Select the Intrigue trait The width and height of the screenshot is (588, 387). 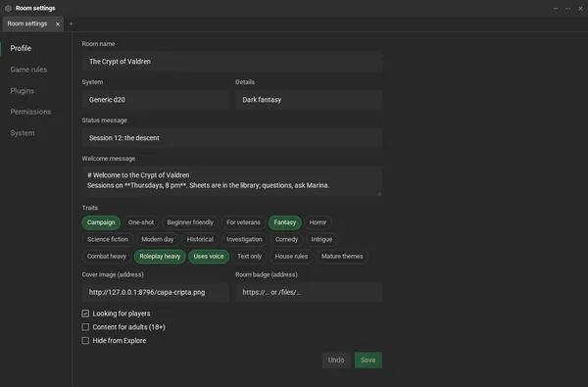click(x=321, y=239)
